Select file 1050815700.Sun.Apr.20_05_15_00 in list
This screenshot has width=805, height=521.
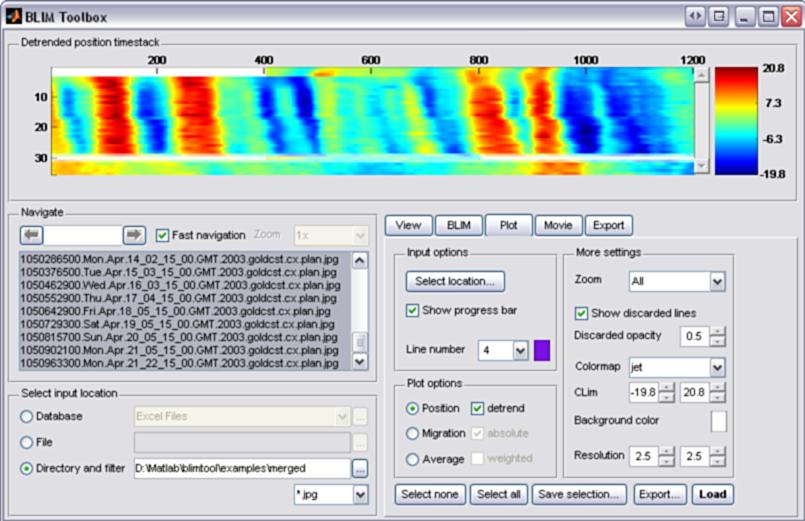[x=185, y=337]
